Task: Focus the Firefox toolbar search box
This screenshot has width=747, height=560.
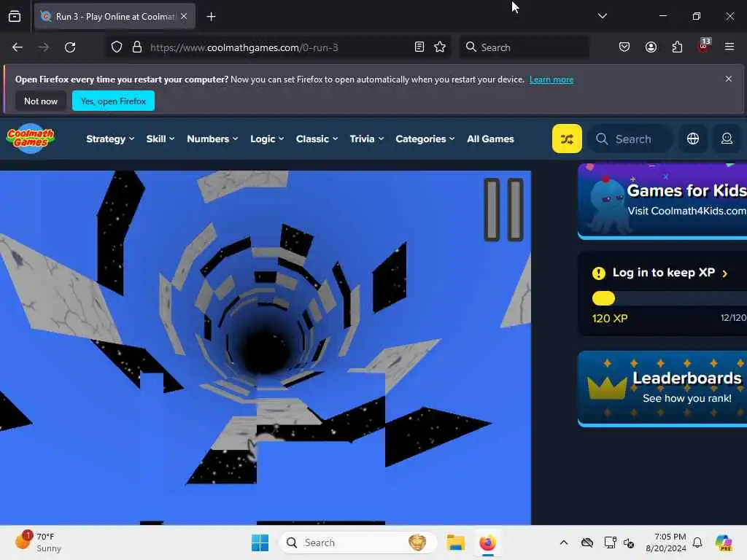Action: click(x=524, y=47)
